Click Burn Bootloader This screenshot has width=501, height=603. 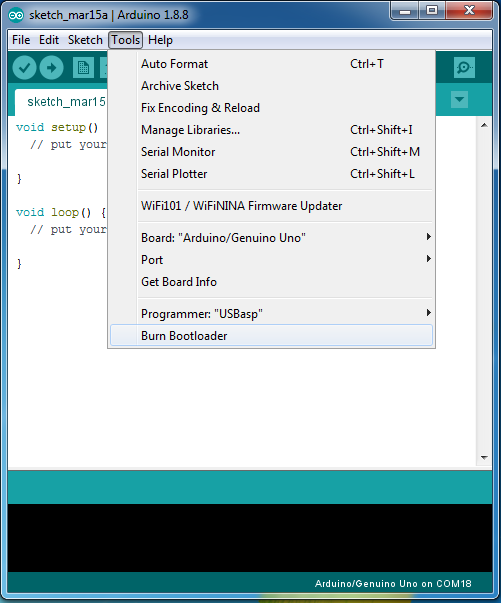271,336
